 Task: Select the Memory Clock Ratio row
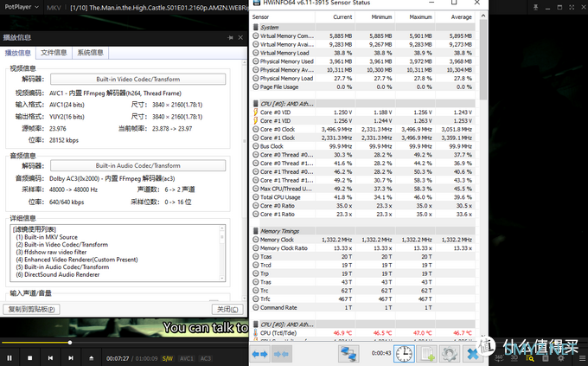[x=363, y=248]
